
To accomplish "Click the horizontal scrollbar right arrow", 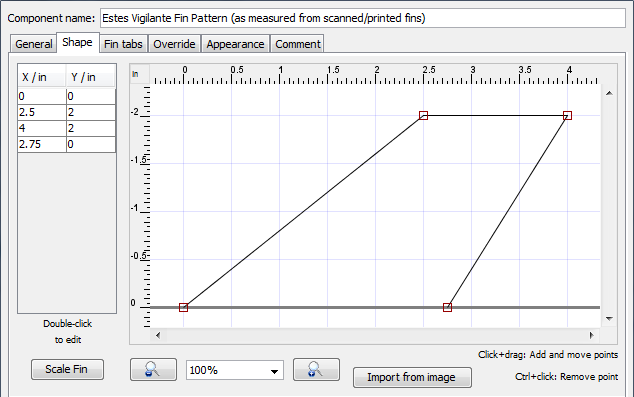I will [x=592, y=335].
